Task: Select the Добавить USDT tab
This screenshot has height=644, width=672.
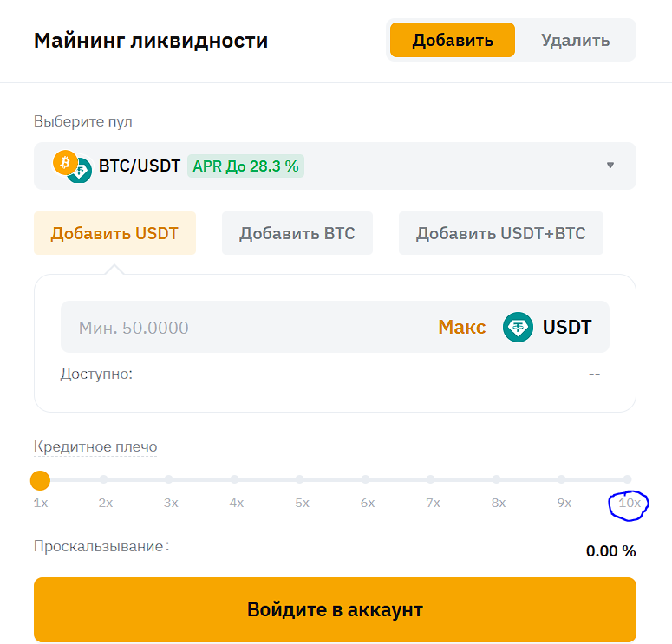Action: pos(114,233)
